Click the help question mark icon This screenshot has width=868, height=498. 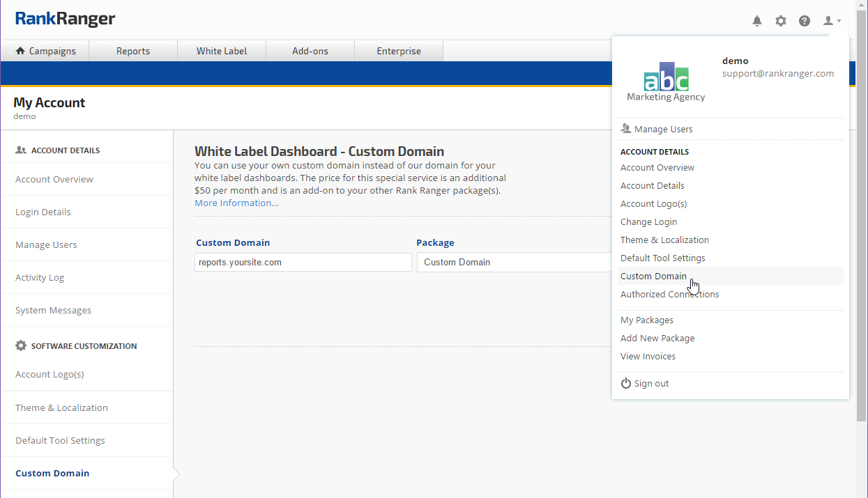pyautogui.click(x=805, y=21)
